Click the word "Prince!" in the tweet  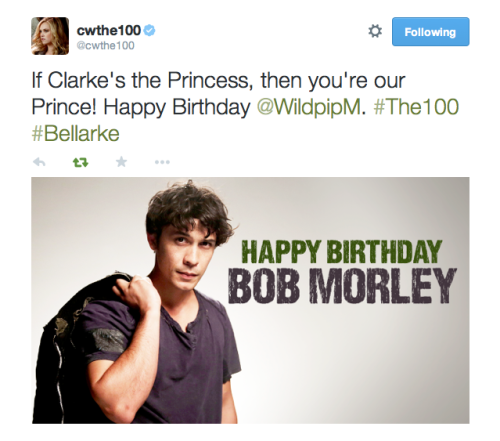64,107
